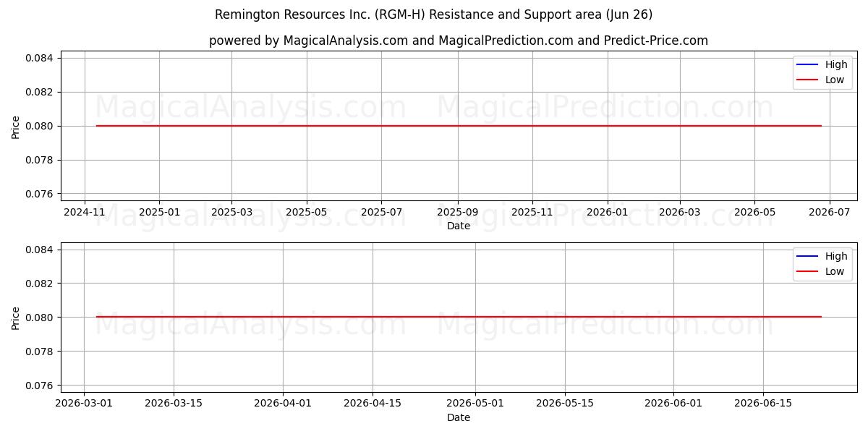This screenshot has width=868, height=434.
Task: Click the 2026-06-15 date tick label
Action: coord(763,405)
